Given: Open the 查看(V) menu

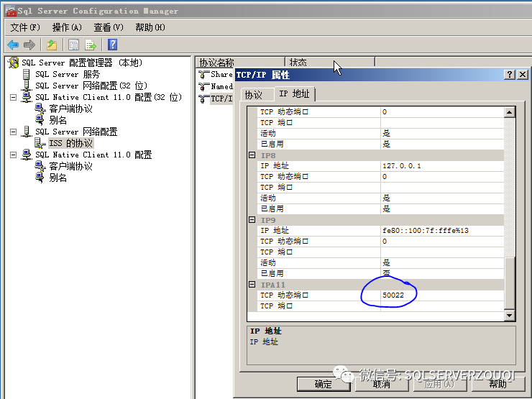Looking at the screenshot, I should click(x=109, y=27).
